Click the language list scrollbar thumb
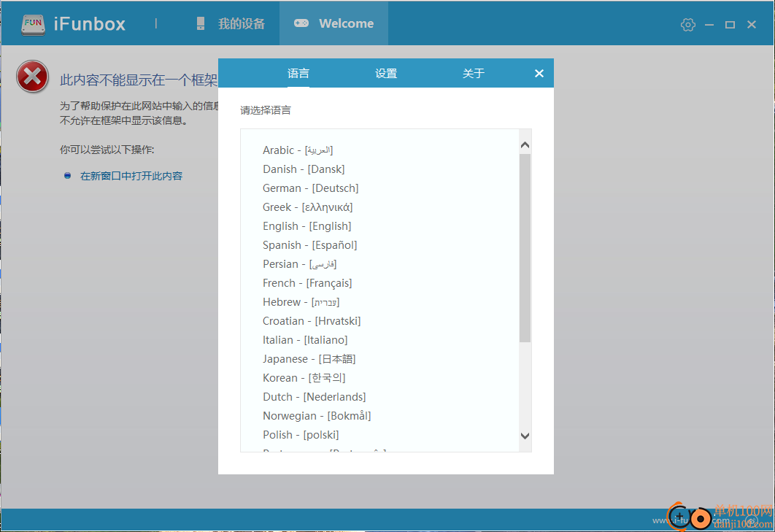 click(525, 247)
